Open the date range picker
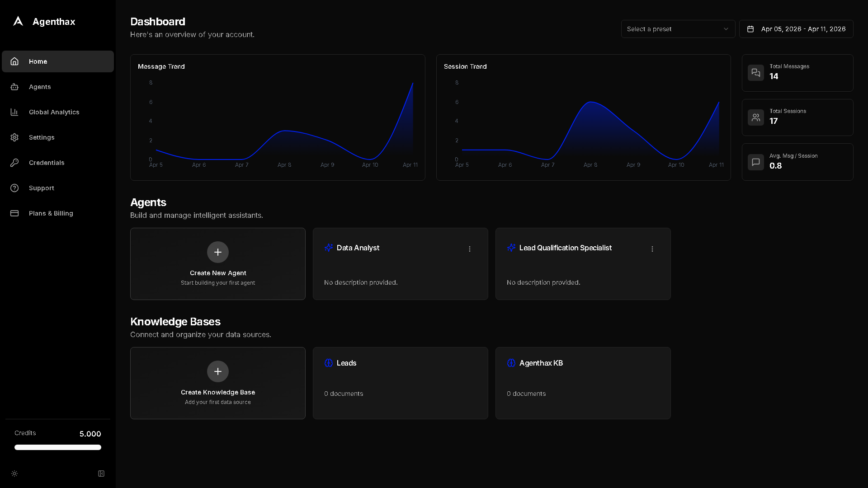This screenshot has width=868, height=488. click(x=796, y=29)
